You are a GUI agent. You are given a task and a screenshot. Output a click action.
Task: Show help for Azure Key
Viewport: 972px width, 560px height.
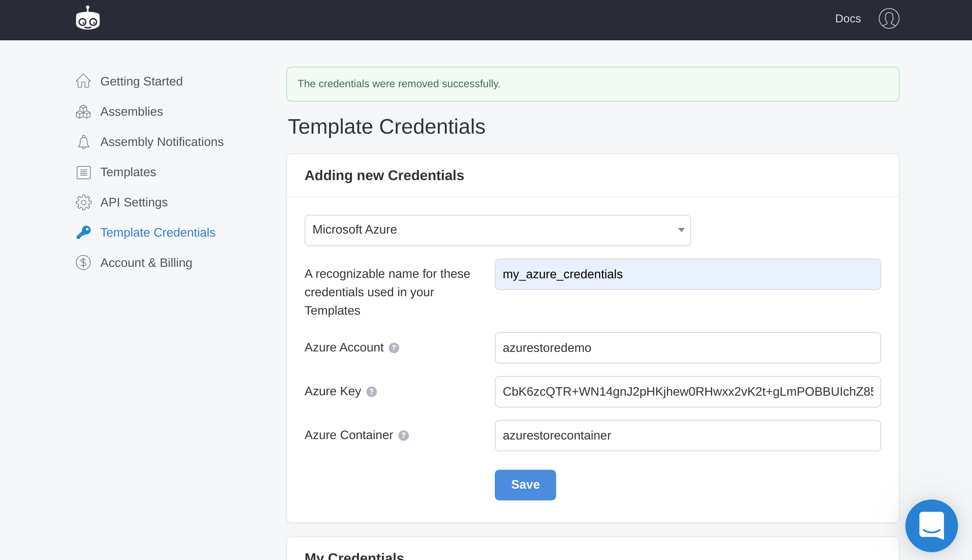371,392
